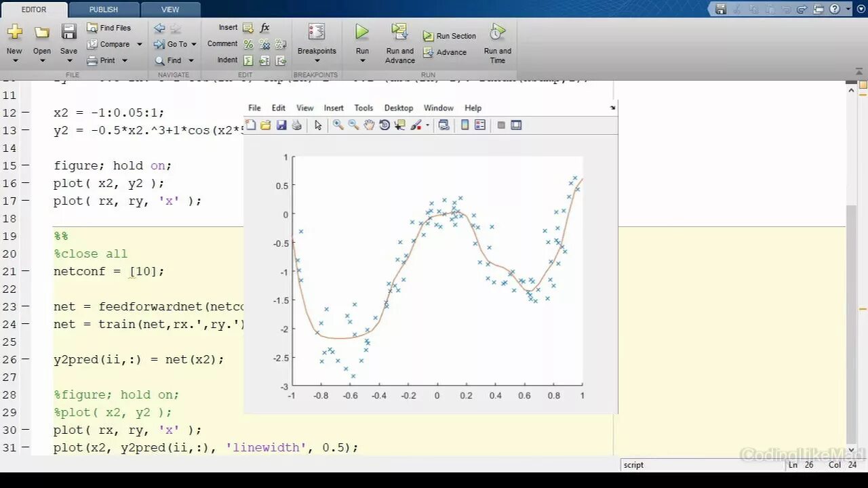Viewport: 868px width, 488px height.
Task: Click the Hide Plot Tools icon
Action: click(x=501, y=125)
